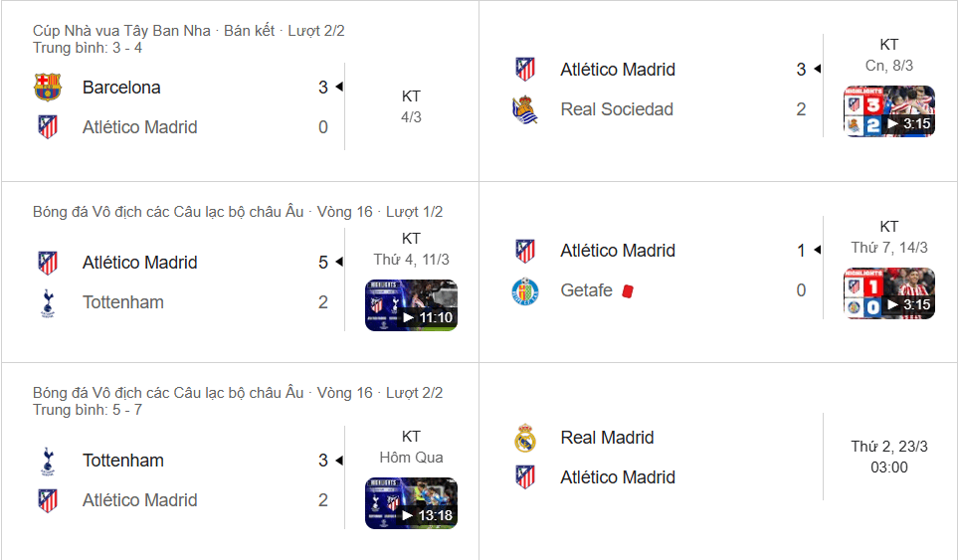958x560 pixels.
Task: Open the Real Madrid team name link
Action: [x=607, y=438]
